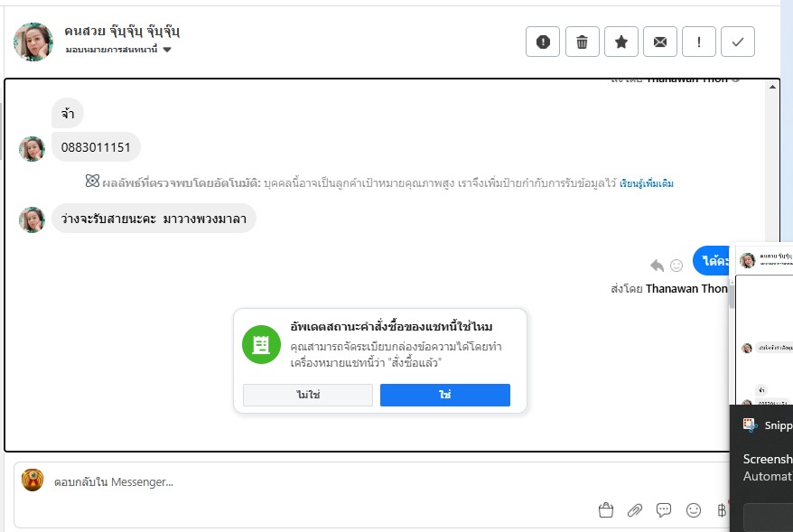The width and height of the screenshot is (793, 532).
Task: Delete the conversation using the trash icon
Action: tap(583, 42)
